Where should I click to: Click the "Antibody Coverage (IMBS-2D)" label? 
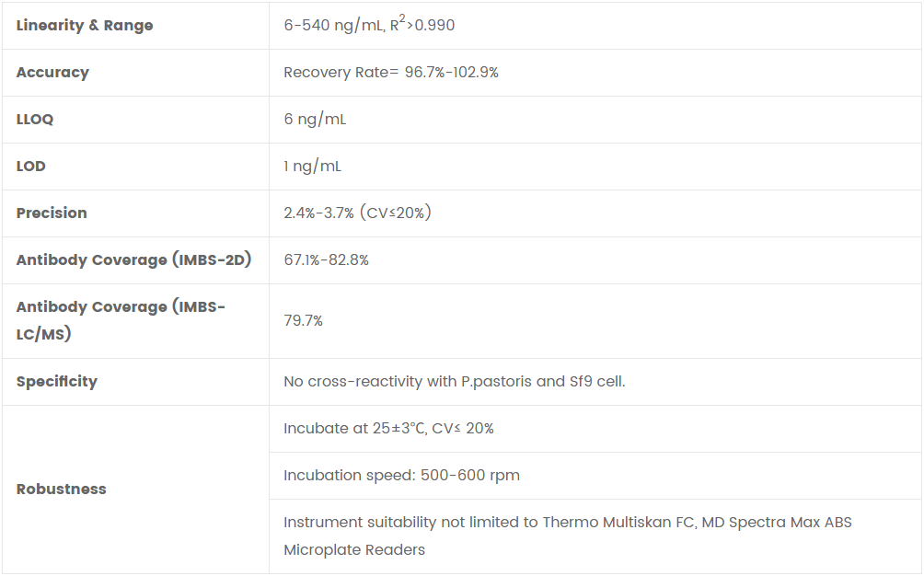[133, 260]
